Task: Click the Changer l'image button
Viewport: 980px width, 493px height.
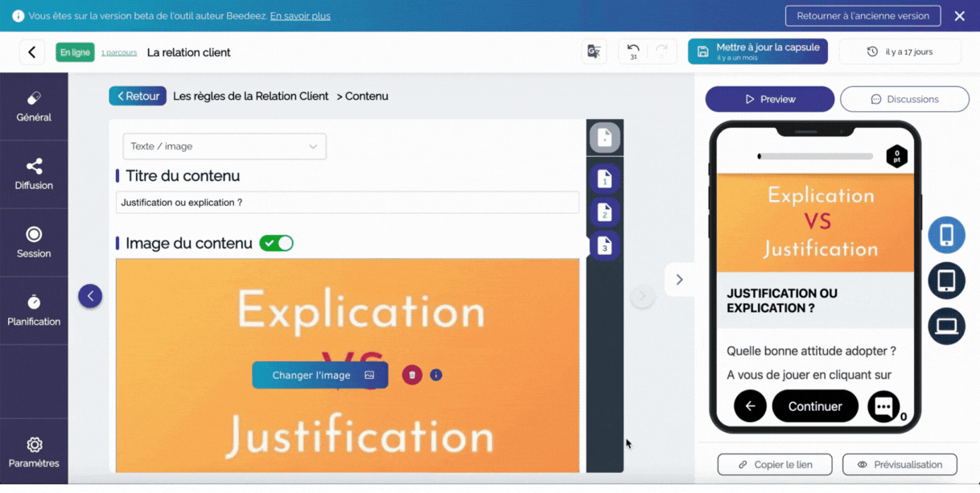Action: 320,375
